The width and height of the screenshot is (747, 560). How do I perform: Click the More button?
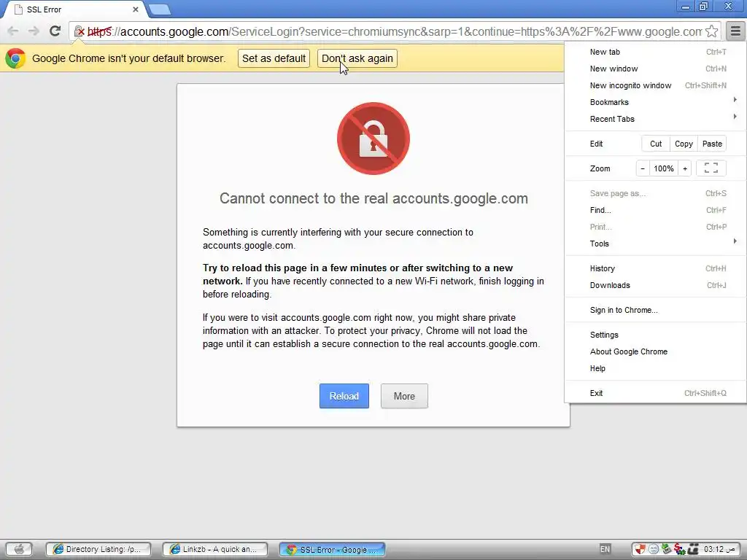(404, 396)
